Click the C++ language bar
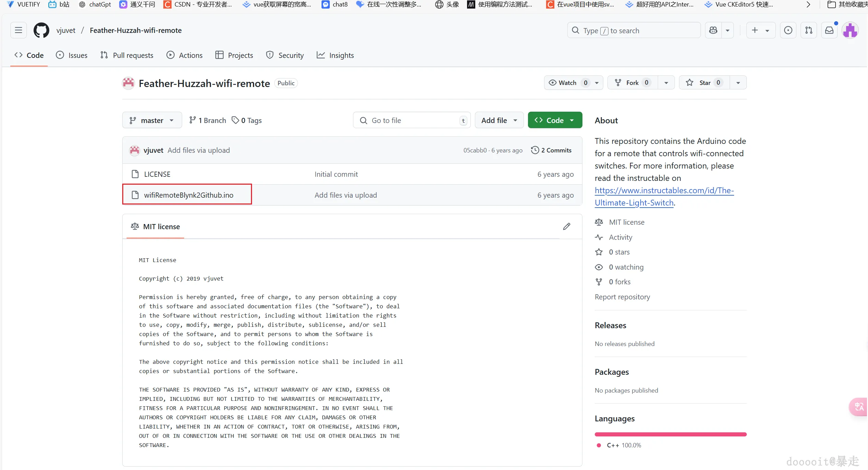Screen dimensions: 868x470 [670, 434]
